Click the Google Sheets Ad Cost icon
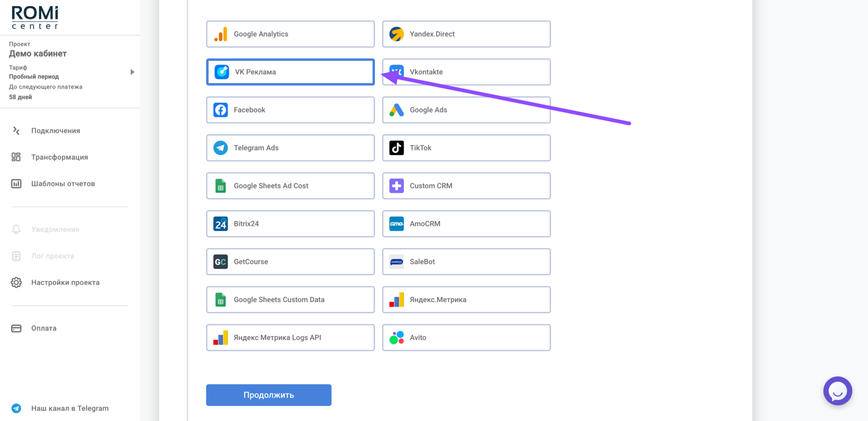Viewport: 868px width, 421px height. (221, 186)
